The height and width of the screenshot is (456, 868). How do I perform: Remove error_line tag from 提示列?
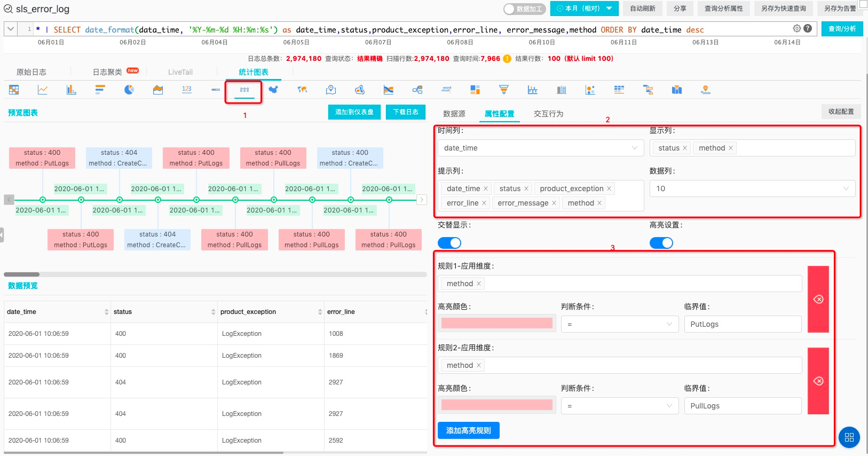(x=484, y=203)
